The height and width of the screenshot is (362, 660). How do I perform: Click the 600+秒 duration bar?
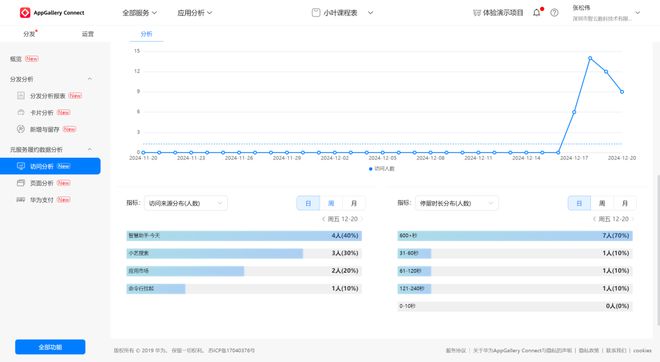point(515,236)
